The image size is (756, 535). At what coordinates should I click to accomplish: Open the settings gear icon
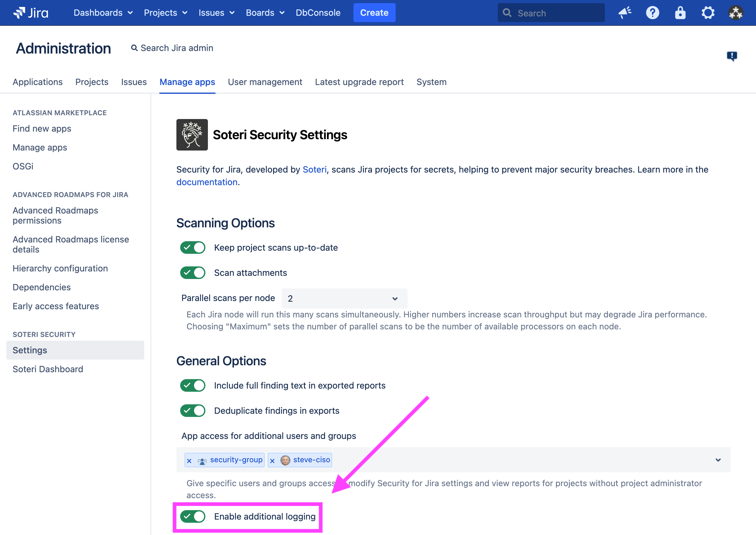tap(708, 13)
